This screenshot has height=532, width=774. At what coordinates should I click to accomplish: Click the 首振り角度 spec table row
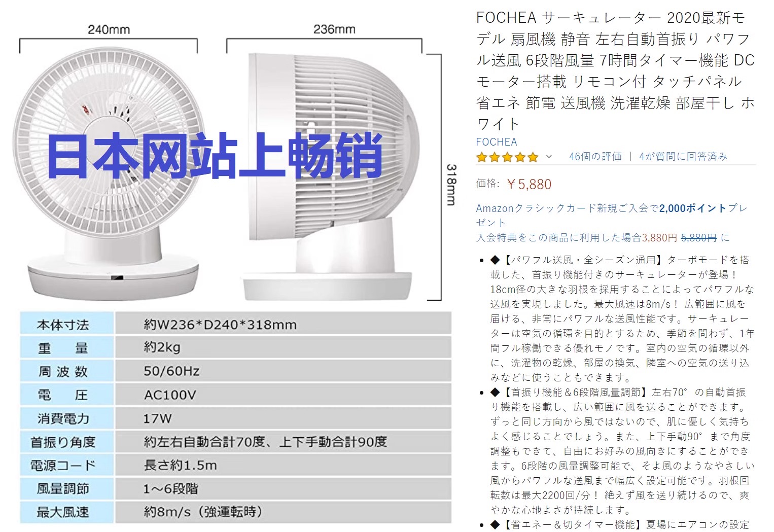pyautogui.click(x=235, y=442)
